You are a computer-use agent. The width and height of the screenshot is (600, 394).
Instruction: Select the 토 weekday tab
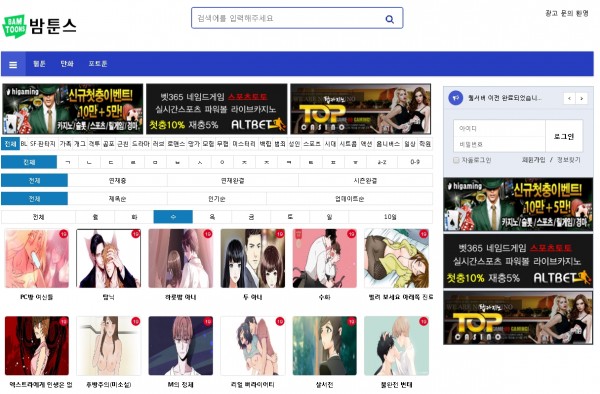point(290,217)
